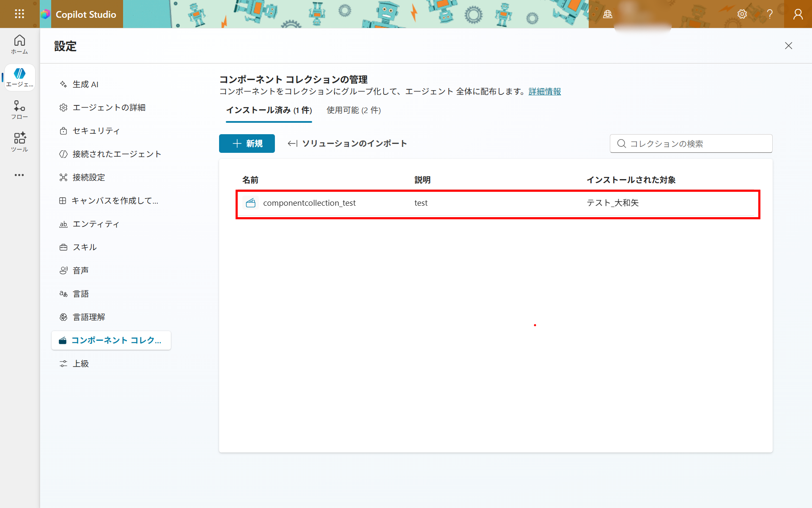Open the フロー flows sidebar icon
The width and height of the screenshot is (812, 508).
[19, 110]
